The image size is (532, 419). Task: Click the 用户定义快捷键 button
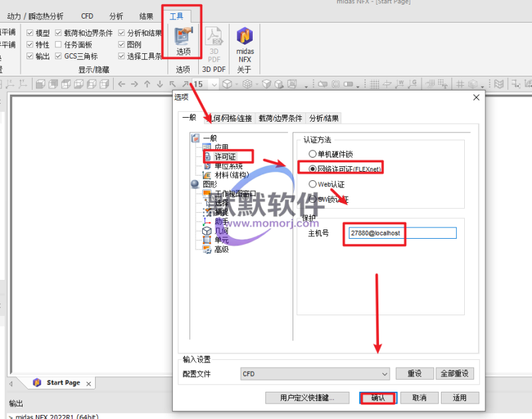coord(307,398)
